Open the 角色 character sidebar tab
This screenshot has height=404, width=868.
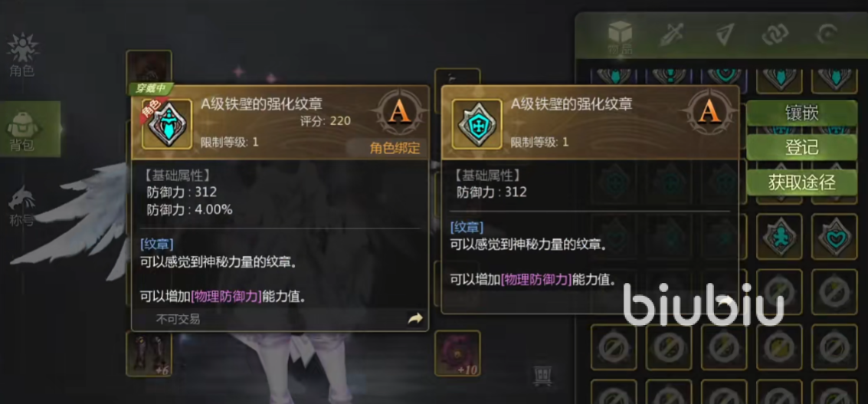point(22,55)
